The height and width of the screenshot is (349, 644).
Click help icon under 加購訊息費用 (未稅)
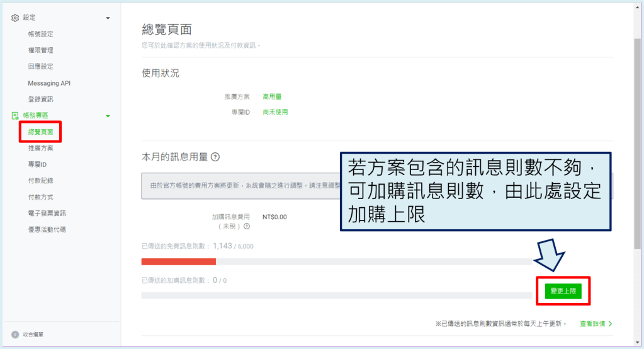247,226
